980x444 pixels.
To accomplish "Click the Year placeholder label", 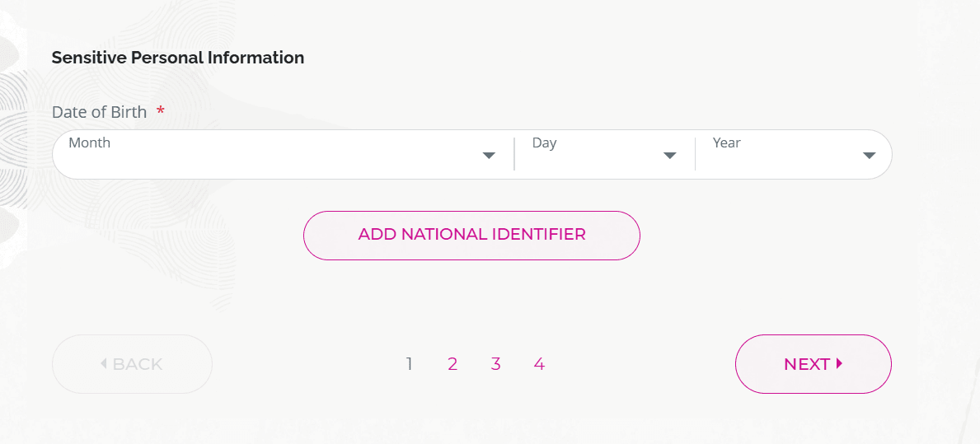I will [x=727, y=143].
